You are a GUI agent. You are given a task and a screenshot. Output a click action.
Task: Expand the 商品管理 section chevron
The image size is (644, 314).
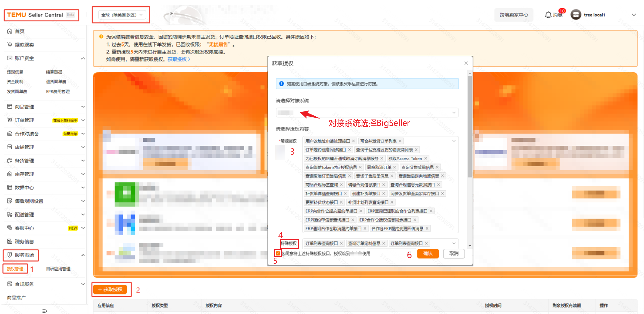pyautogui.click(x=83, y=107)
